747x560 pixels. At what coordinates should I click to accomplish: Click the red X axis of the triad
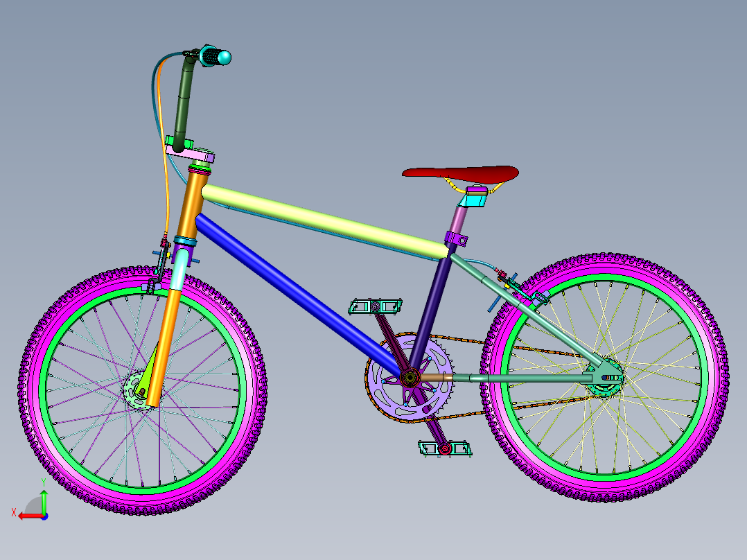click(31, 516)
